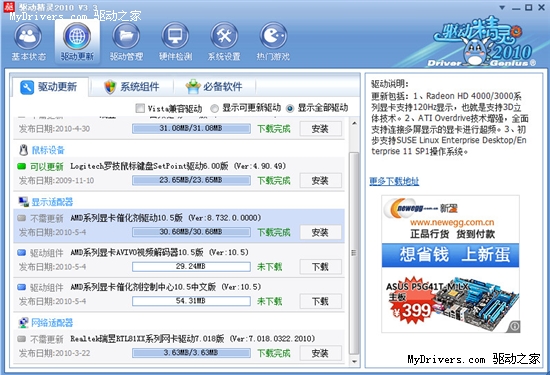Select the 显示可更新驱动 radio button

pos(214,108)
